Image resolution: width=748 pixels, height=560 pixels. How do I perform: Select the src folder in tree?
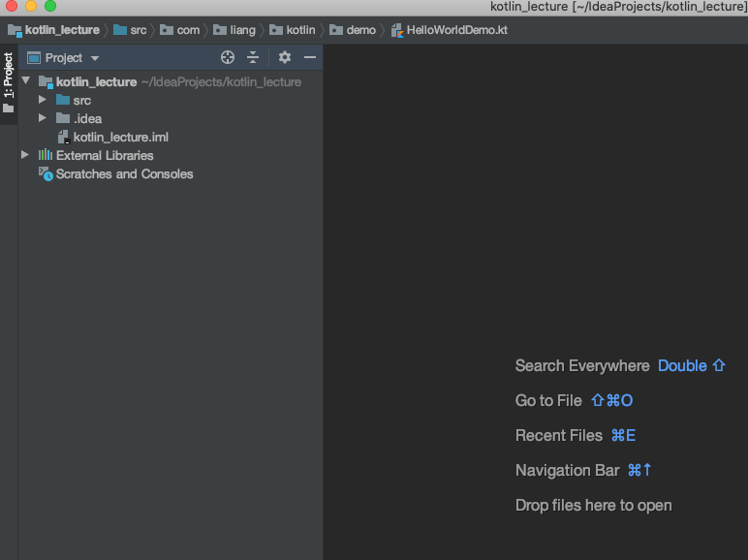pos(82,100)
